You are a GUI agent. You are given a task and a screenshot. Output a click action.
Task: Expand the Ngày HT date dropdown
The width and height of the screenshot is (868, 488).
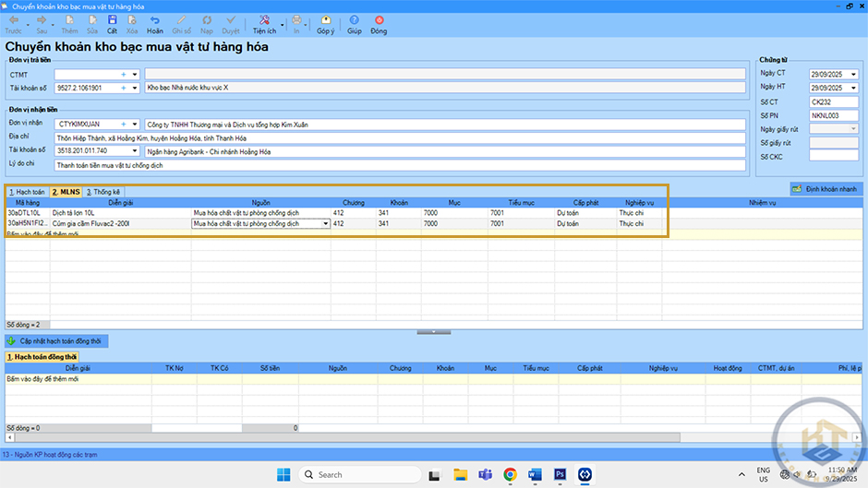click(853, 87)
